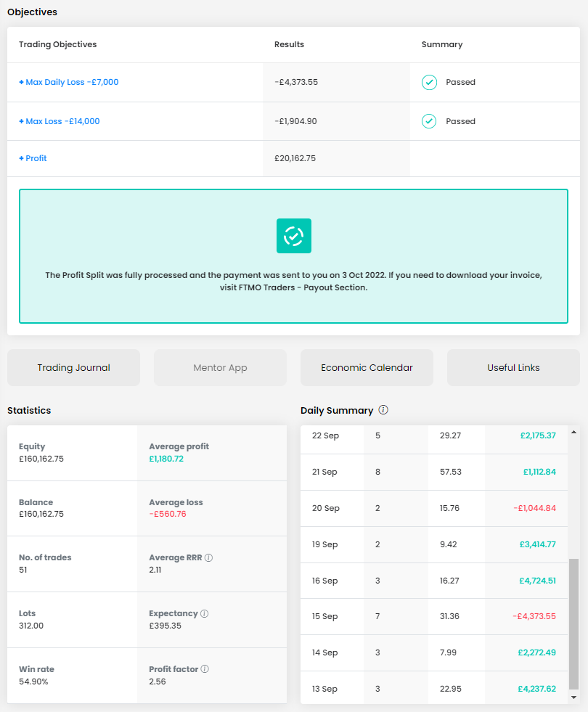Open the Trading Journal
The image size is (588, 712).
tap(73, 368)
